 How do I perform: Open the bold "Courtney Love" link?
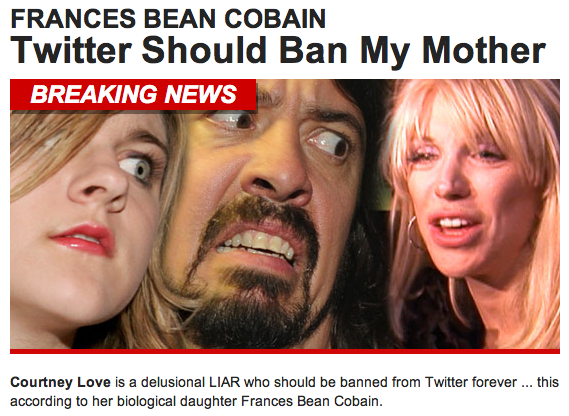click(61, 382)
